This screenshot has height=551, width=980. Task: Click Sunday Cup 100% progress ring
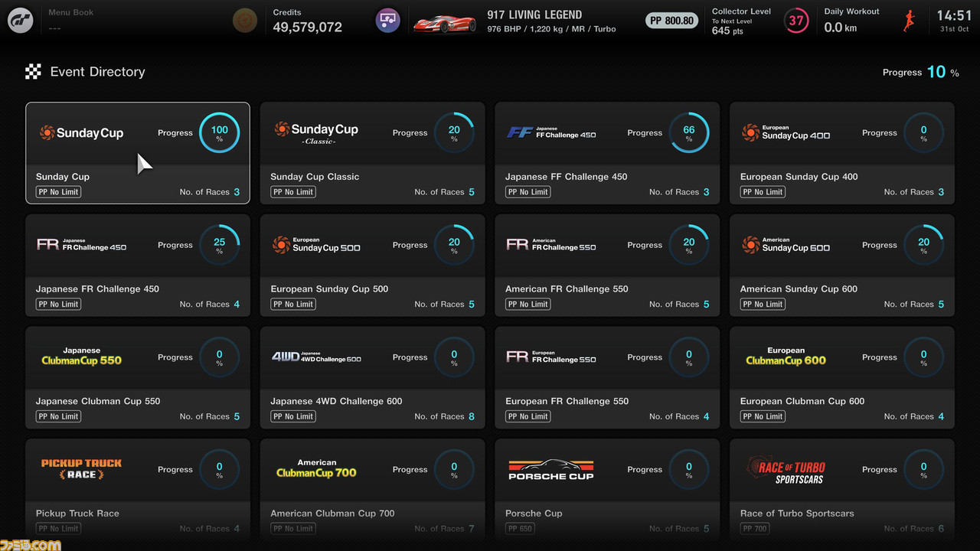point(219,133)
